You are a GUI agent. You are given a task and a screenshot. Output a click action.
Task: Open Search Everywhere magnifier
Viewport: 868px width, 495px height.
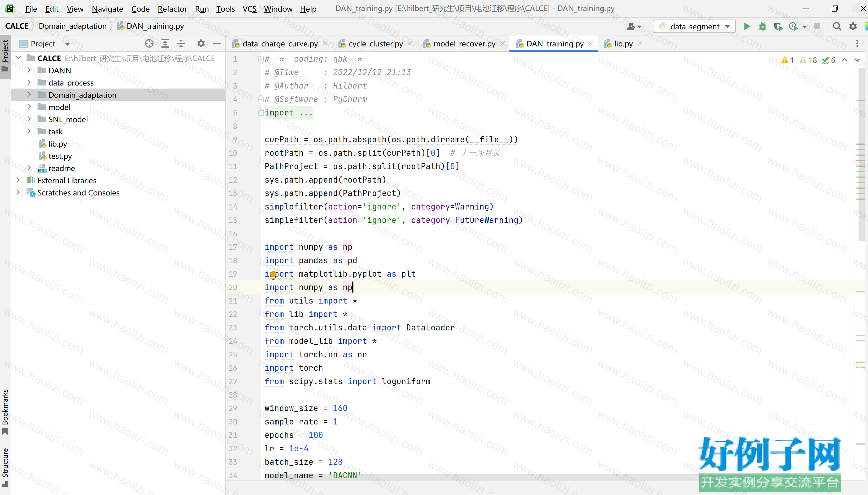pos(837,26)
